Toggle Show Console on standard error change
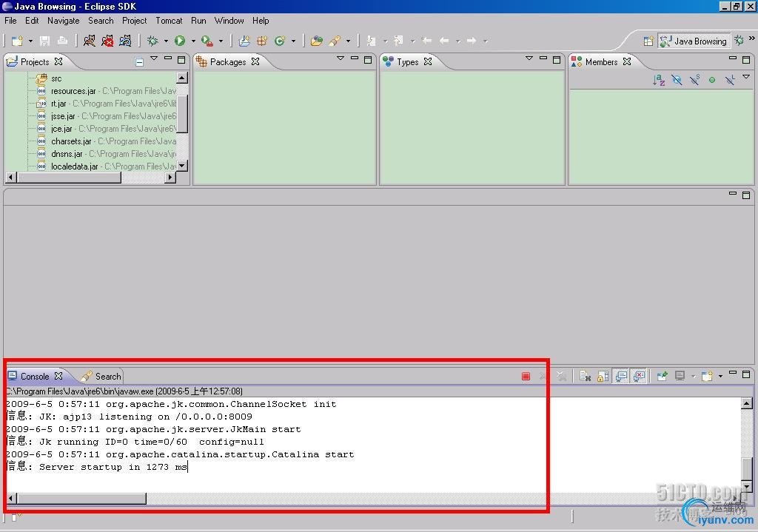Screen dimensions: 758x532 click(639, 376)
